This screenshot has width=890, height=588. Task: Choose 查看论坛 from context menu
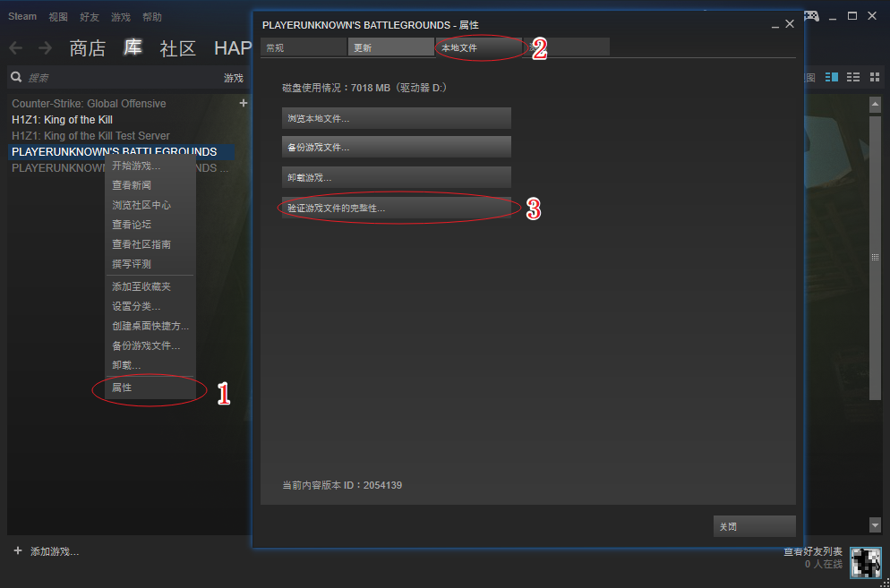(150, 224)
